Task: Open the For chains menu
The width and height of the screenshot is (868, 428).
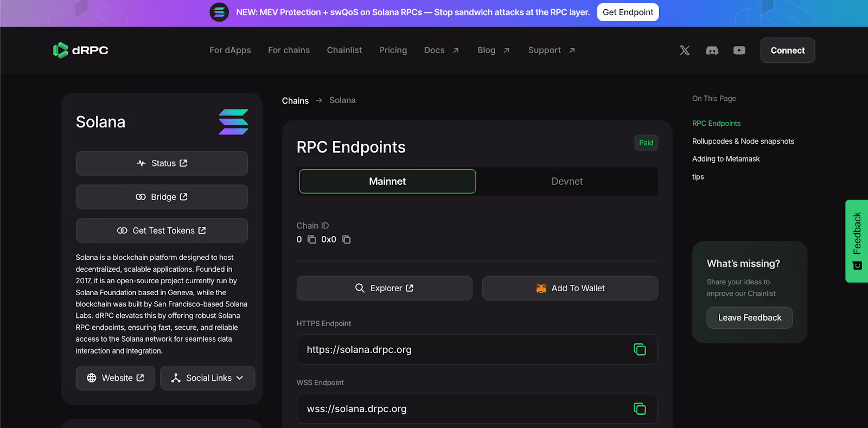Action: pos(289,50)
